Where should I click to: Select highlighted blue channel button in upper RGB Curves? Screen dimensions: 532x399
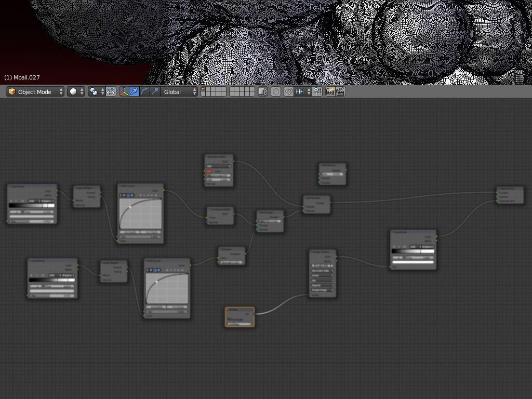tap(128, 195)
